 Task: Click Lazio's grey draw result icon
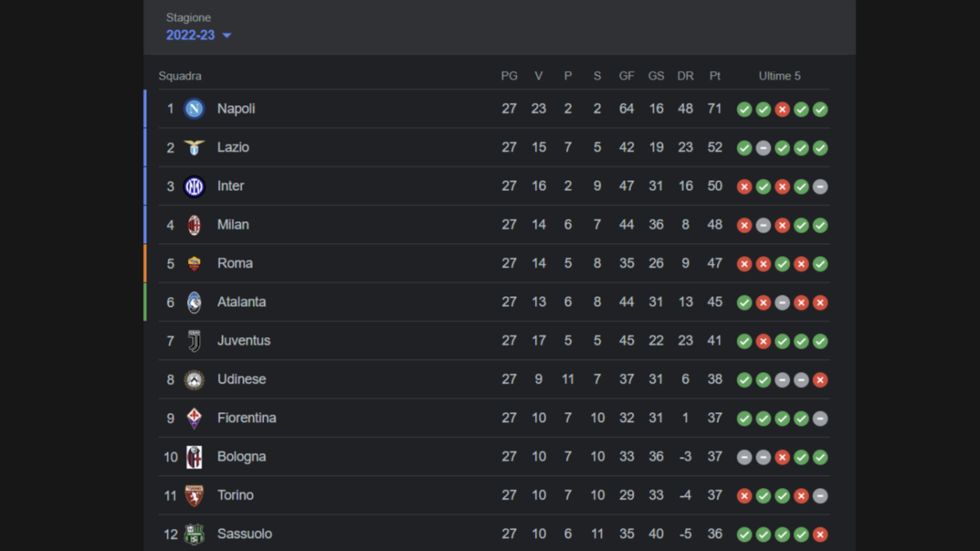click(764, 149)
